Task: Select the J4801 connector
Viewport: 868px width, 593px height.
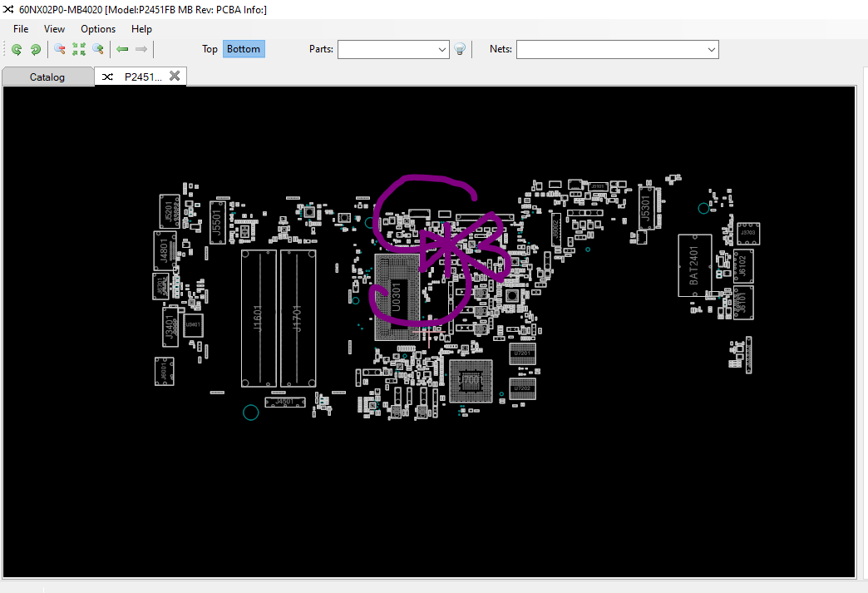Action: [165, 251]
